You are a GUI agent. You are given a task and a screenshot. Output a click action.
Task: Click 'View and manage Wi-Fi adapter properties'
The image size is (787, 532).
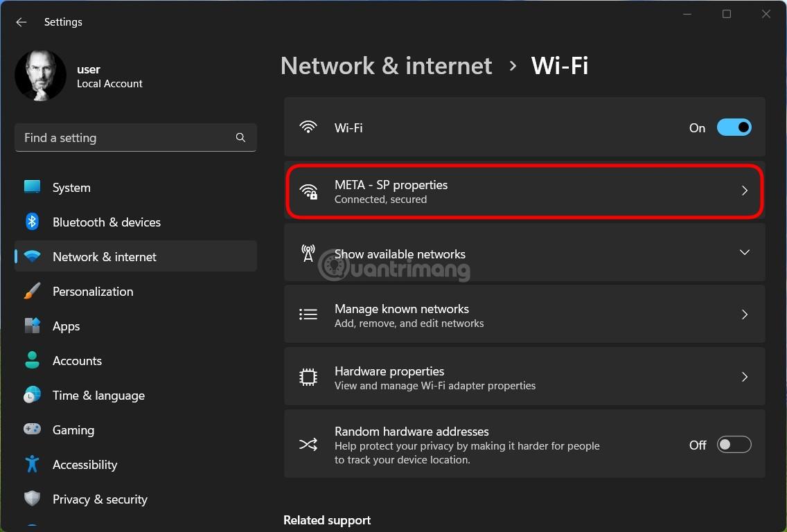click(x=435, y=386)
